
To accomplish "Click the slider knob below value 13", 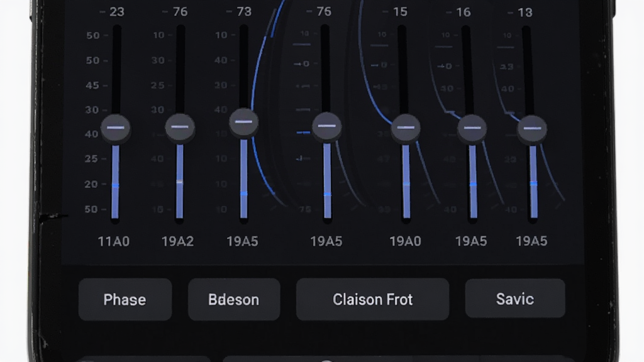I will pos(532,129).
